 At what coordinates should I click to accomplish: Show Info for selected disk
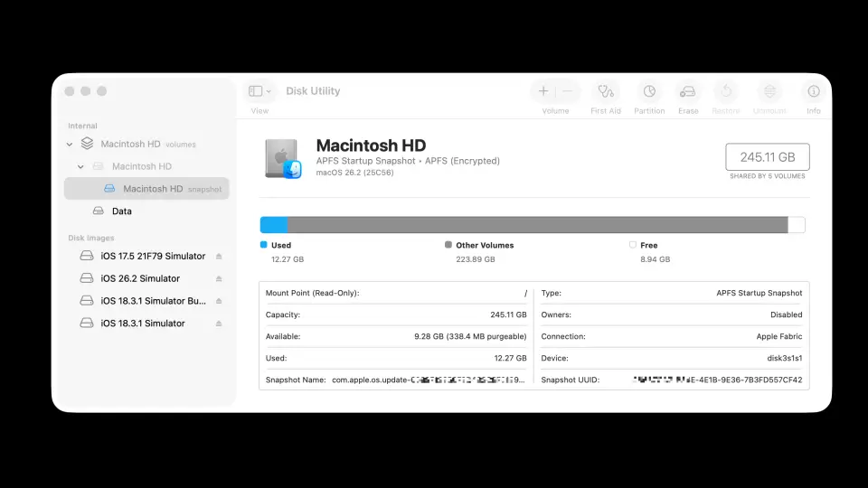point(813,91)
